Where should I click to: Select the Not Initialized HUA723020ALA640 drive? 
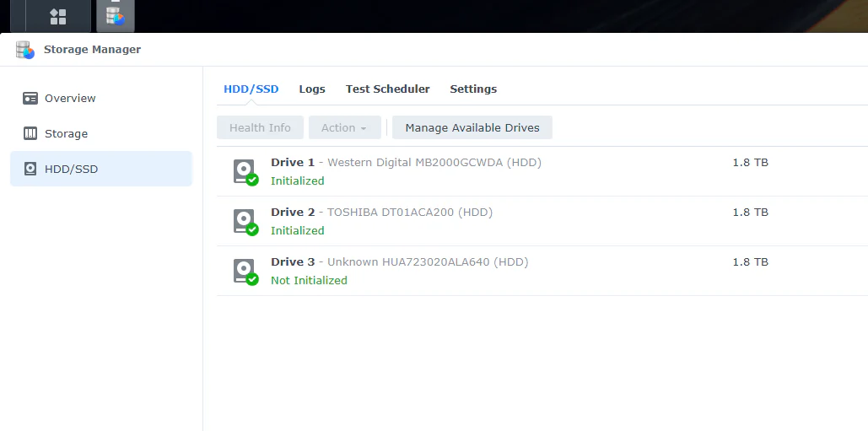click(542, 271)
